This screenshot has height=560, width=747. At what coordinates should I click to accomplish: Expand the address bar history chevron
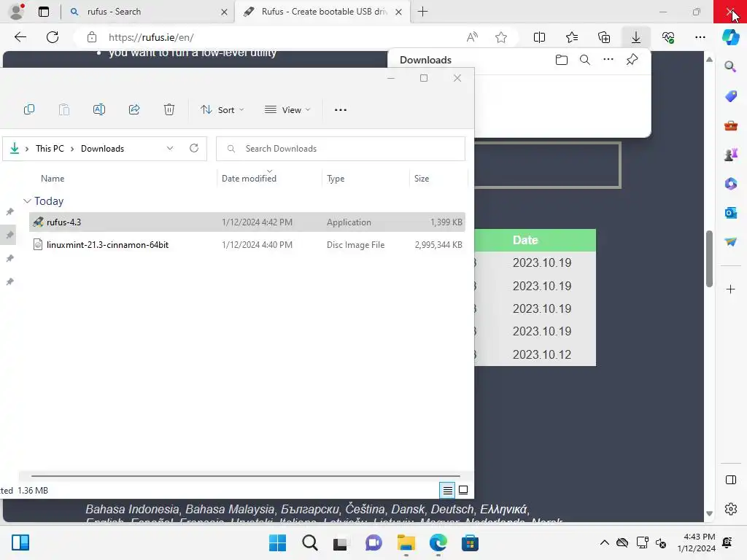click(x=170, y=149)
